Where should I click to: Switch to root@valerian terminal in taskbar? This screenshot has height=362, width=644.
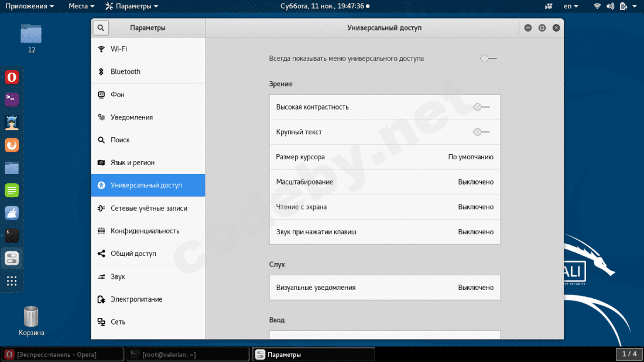pos(189,354)
